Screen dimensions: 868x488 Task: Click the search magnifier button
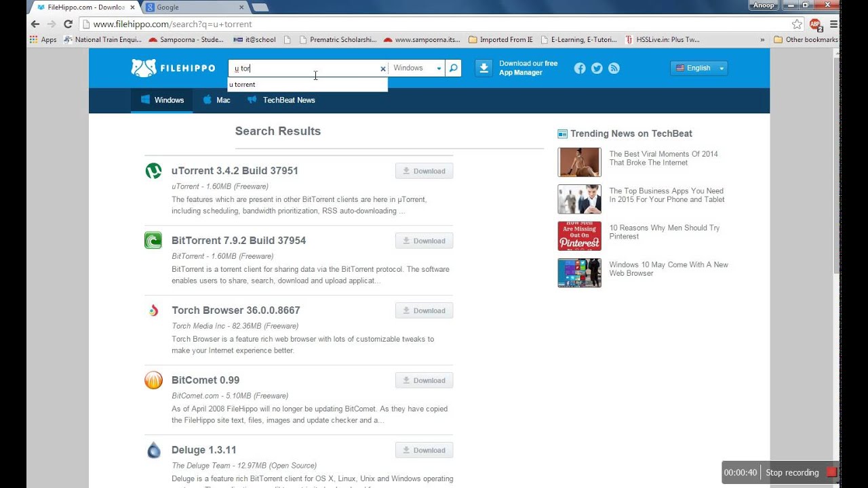point(454,68)
